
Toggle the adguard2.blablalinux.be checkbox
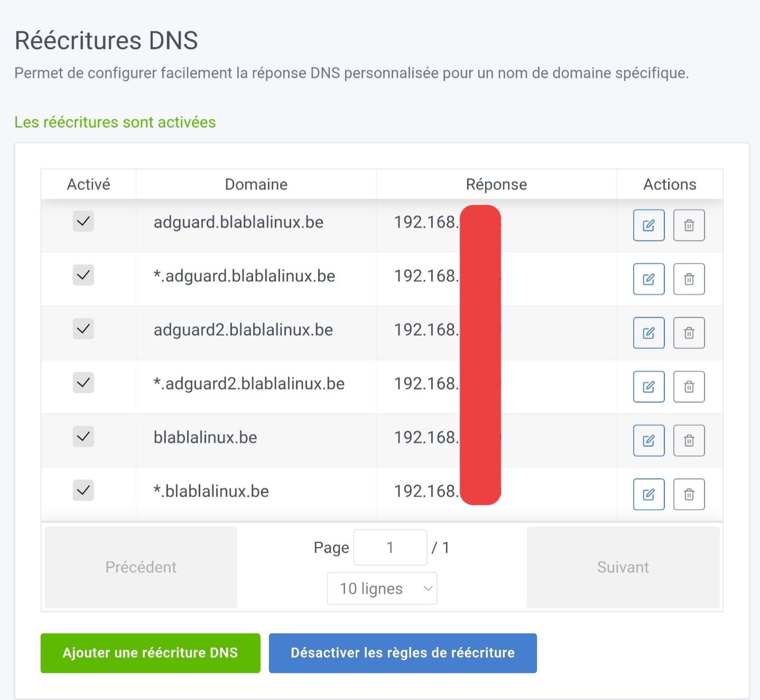(84, 329)
